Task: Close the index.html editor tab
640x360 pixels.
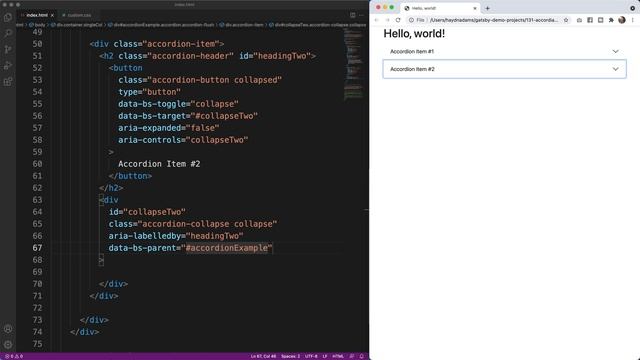Action: pos(52,15)
